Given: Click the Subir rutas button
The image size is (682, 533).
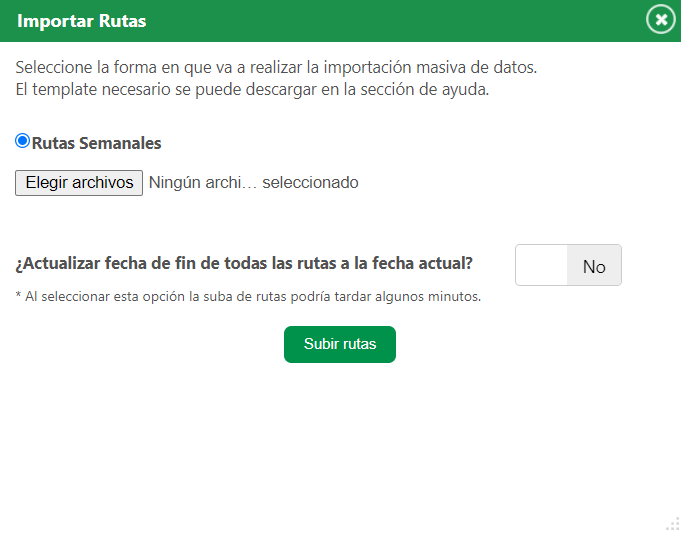Looking at the screenshot, I should point(340,344).
